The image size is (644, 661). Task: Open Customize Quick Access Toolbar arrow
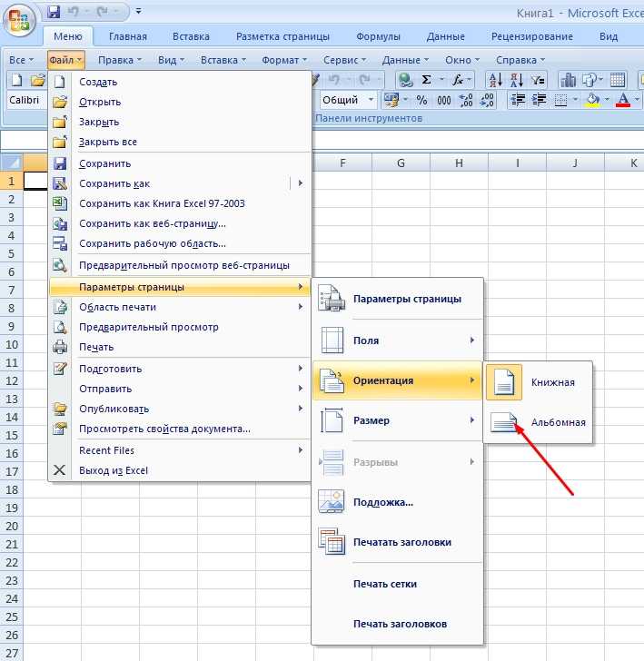138,12
